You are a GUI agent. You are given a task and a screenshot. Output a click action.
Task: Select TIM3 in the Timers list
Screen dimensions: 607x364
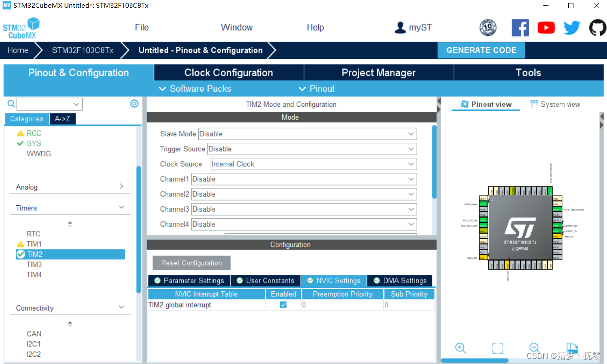pos(34,264)
